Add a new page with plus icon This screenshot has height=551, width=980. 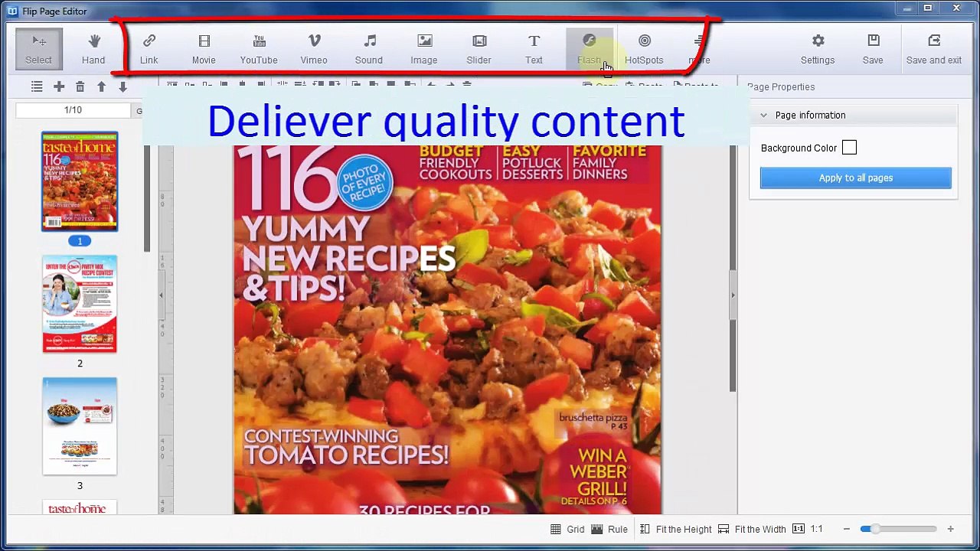pos(59,87)
